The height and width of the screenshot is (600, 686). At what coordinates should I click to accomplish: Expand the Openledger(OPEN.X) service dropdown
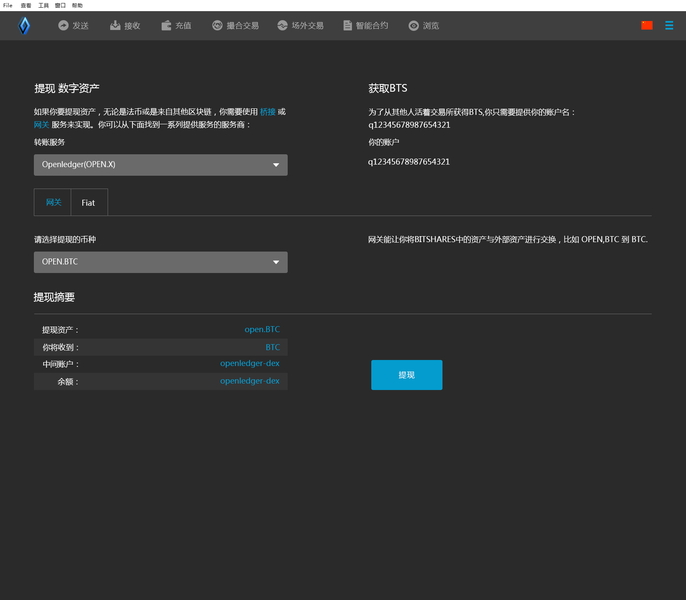point(161,165)
